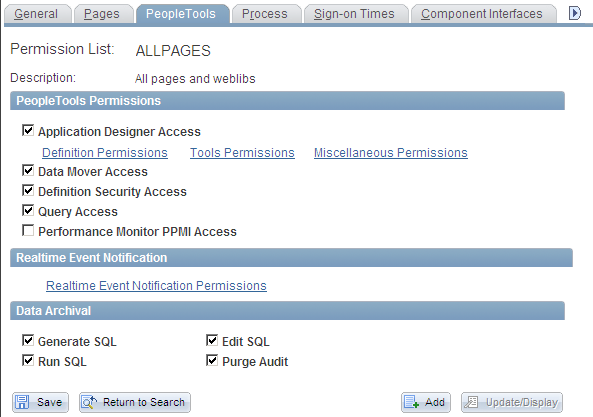The height and width of the screenshot is (417, 593).
Task: Disable the Purge Audit checkbox
Action: 212,361
